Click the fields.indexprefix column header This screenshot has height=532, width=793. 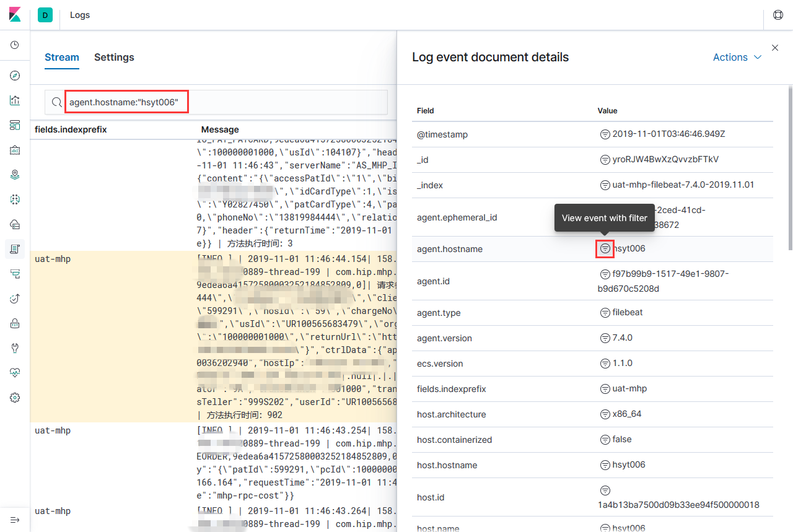(x=71, y=129)
